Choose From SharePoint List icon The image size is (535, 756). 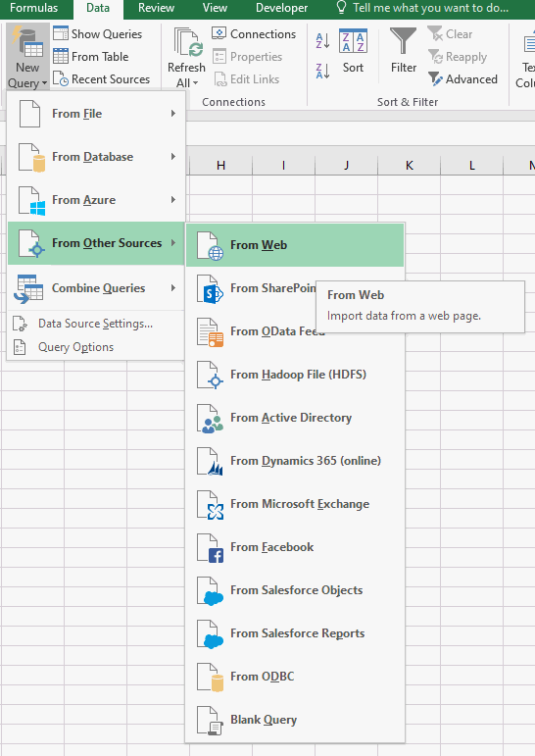[210, 289]
